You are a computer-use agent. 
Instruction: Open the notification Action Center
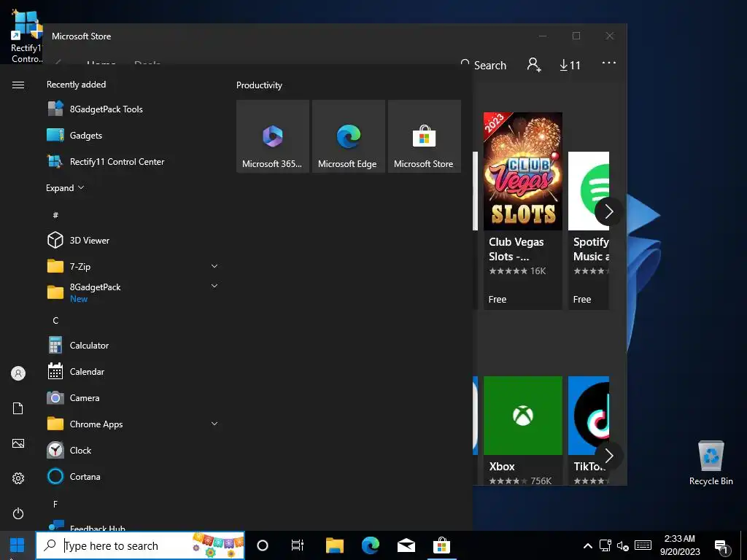[722, 545]
